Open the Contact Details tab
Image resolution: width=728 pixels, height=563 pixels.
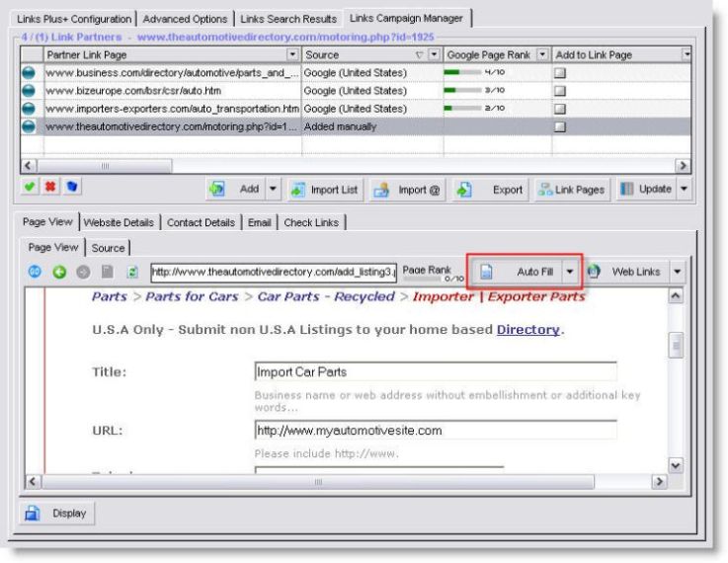point(202,223)
